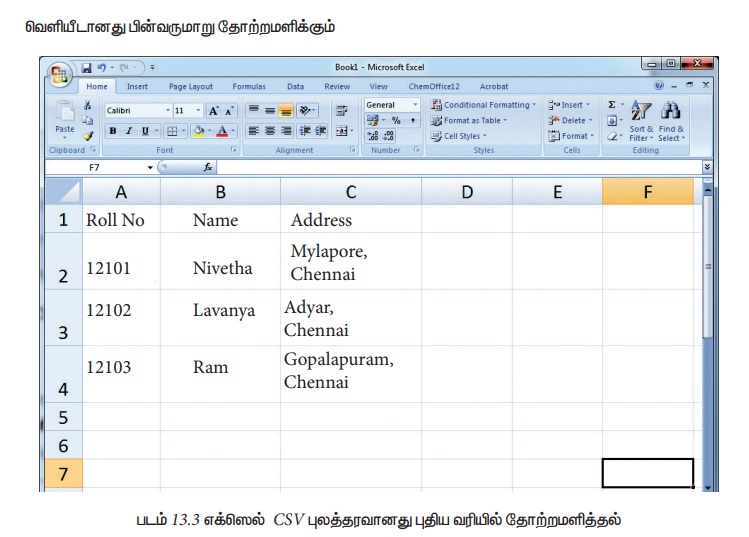Click the Insert Function fx icon
The width and height of the screenshot is (749, 537).
click(x=208, y=167)
